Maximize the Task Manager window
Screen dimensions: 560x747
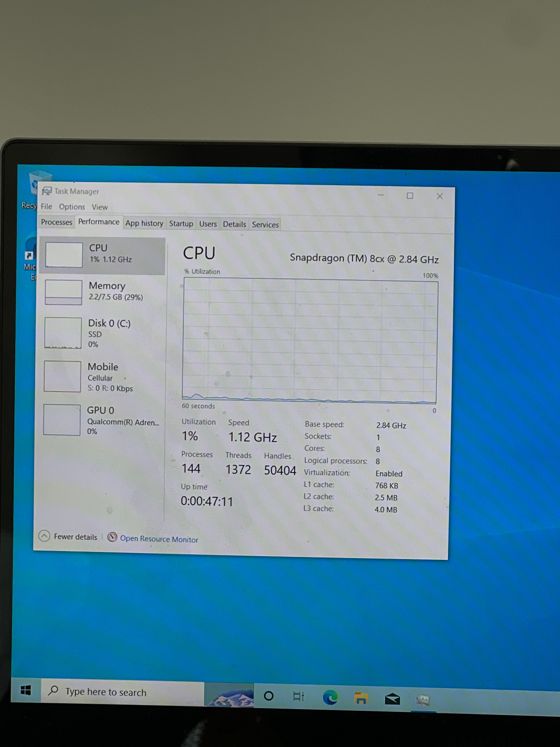pyautogui.click(x=410, y=195)
